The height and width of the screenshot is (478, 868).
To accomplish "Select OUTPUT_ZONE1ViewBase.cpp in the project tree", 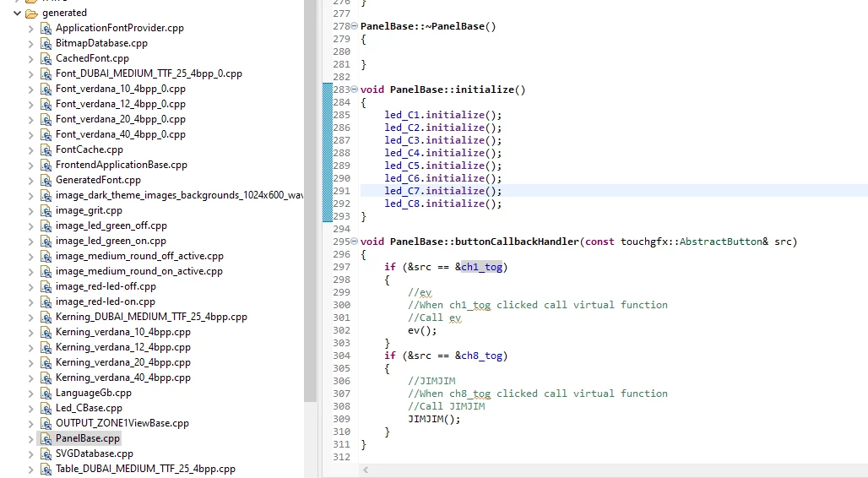I will (x=122, y=423).
